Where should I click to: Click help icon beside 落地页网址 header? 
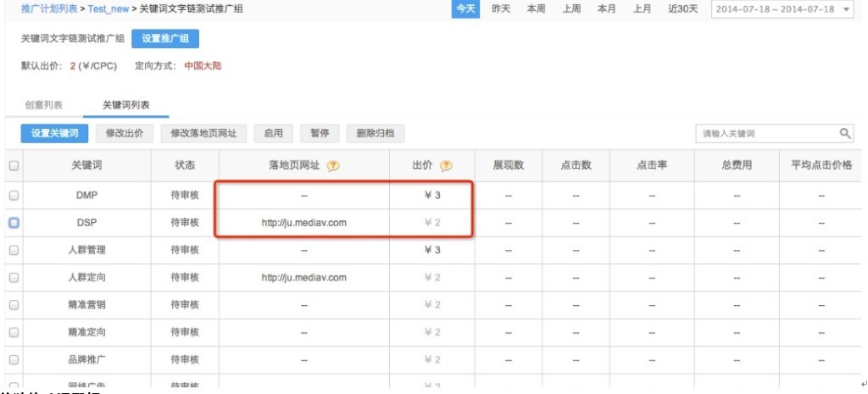[333, 166]
